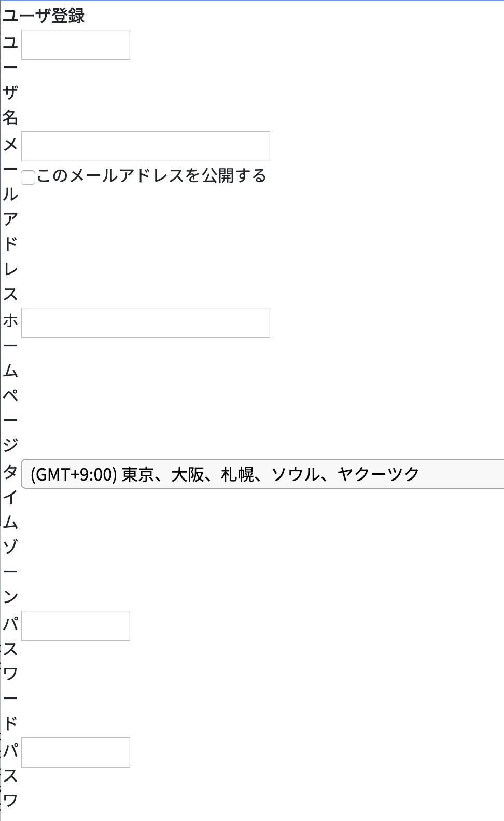
Task: Focus the second password confirmation field
Action: [x=76, y=752]
